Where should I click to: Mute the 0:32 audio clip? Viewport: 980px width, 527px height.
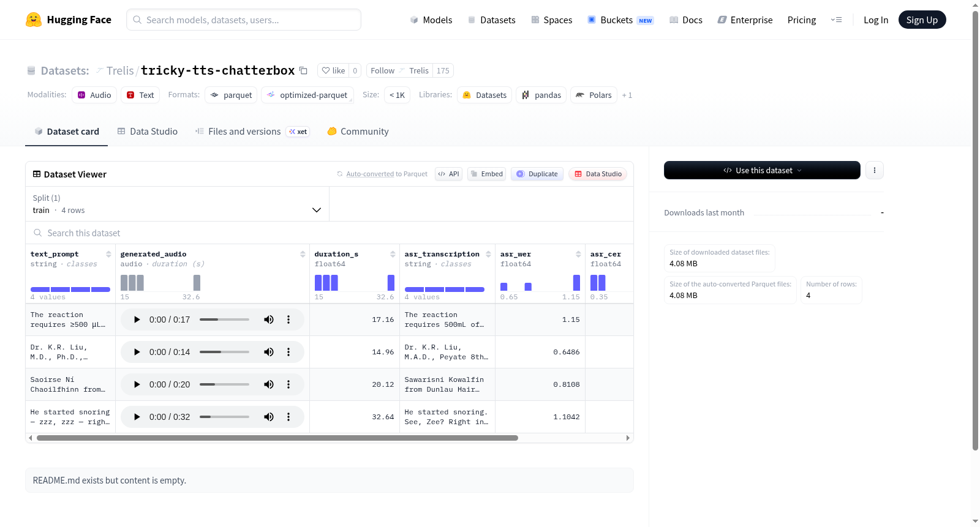click(269, 417)
